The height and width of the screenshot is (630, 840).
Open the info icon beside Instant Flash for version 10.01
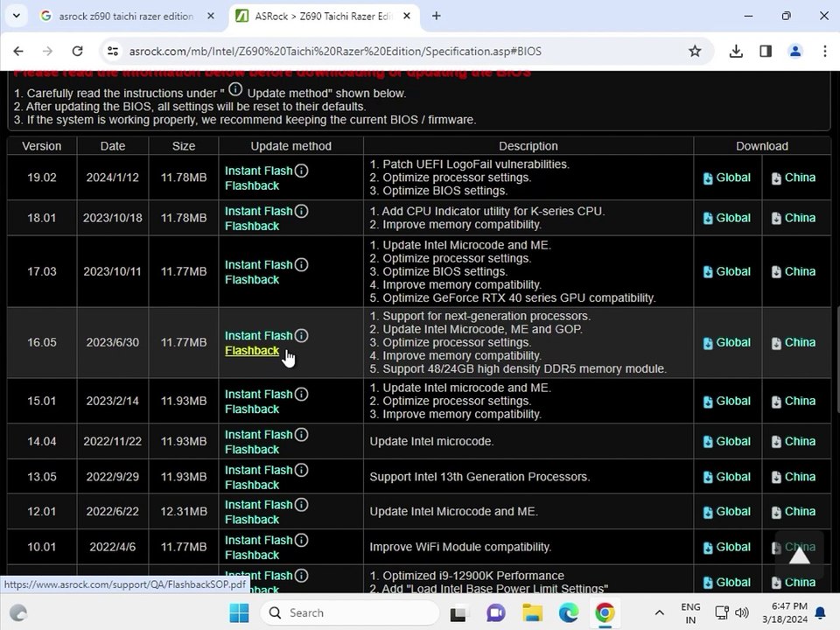tap(302, 540)
